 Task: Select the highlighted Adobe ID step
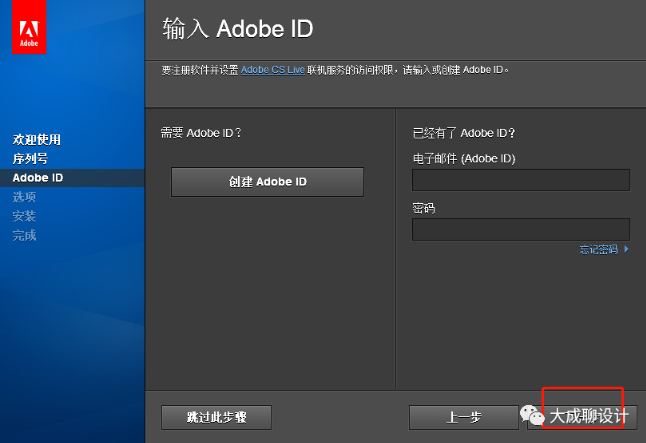(x=38, y=178)
